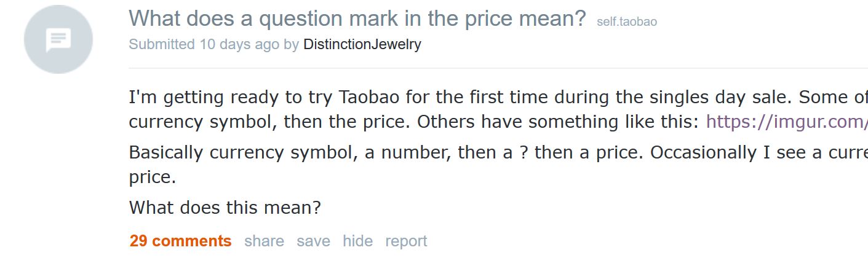
Task: Follow the imgur.com link in post body
Action: (786, 122)
